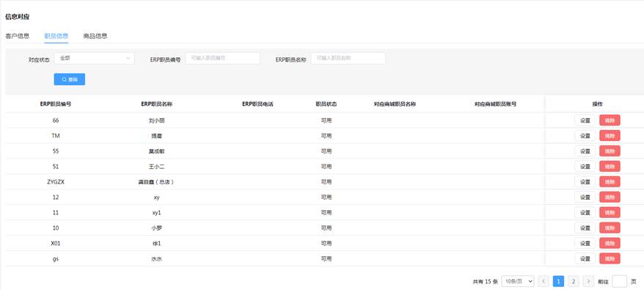Viewport: 644px width, 290px height.
Task: Select page 2 in pagination
Action: click(x=574, y=281)
